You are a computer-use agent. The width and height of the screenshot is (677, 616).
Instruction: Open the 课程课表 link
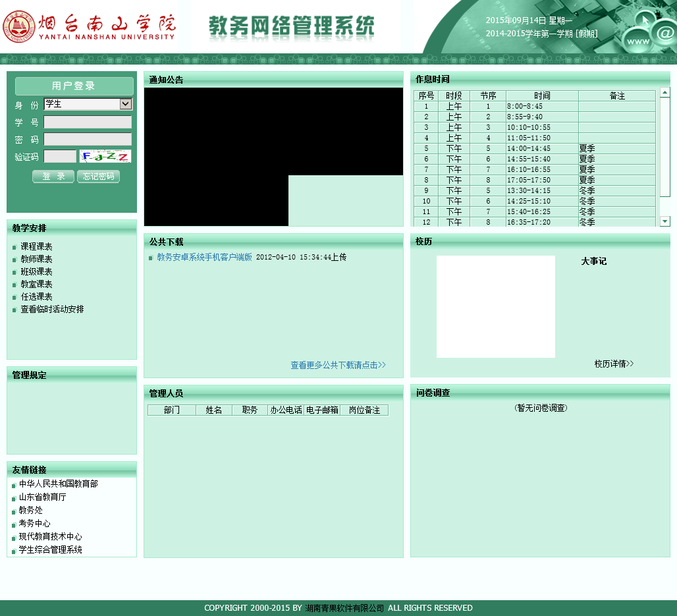(x=37, y=246)
